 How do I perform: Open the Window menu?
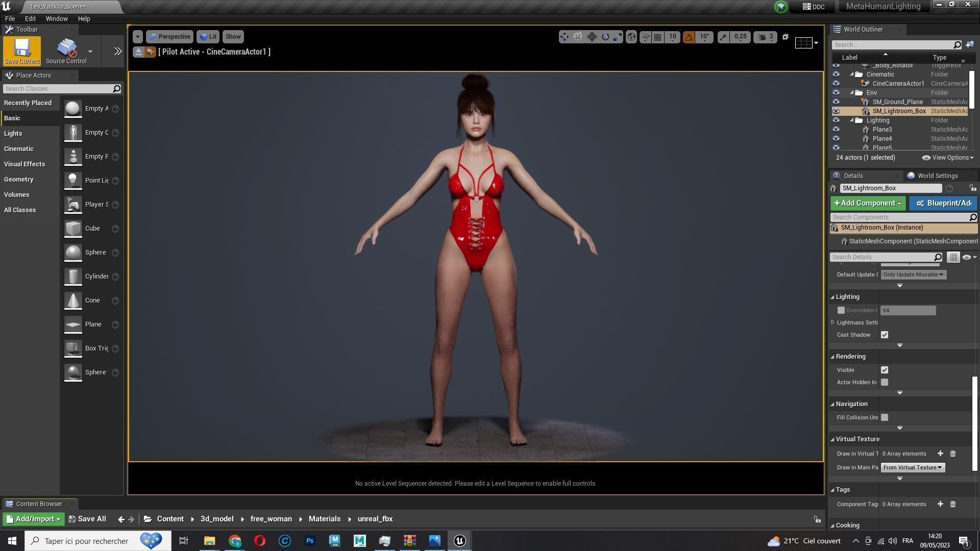56,18
